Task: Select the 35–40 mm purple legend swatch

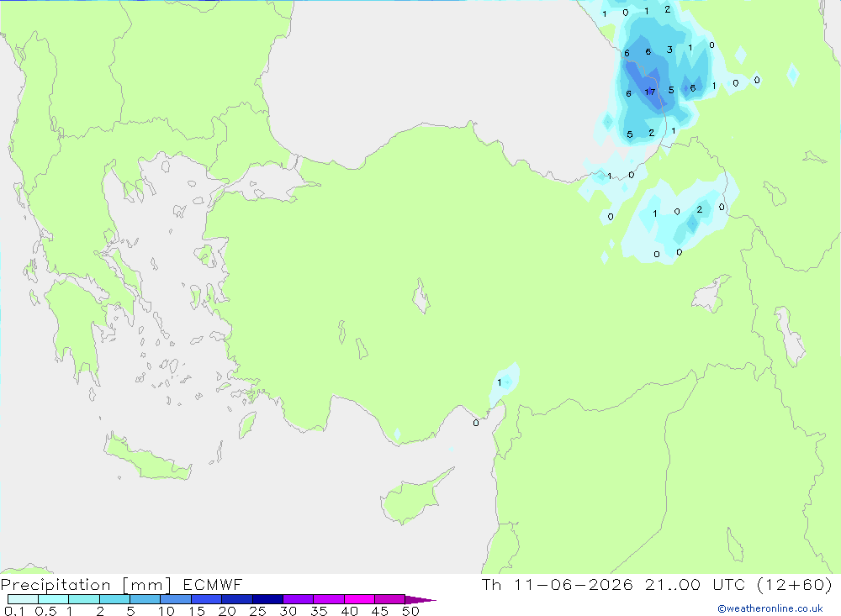Action: 329,599
